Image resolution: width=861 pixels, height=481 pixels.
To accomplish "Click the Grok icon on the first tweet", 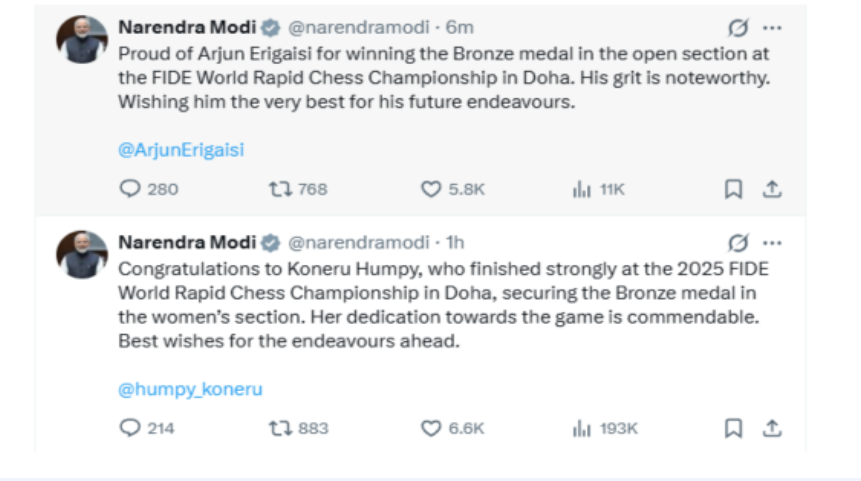I will (738, 27).
